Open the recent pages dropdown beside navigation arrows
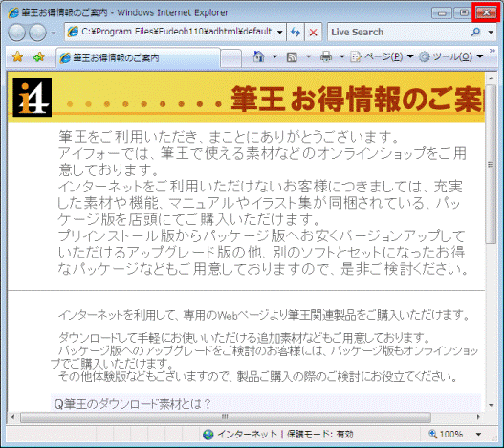The image size is (504, 448). click(54, 33)
